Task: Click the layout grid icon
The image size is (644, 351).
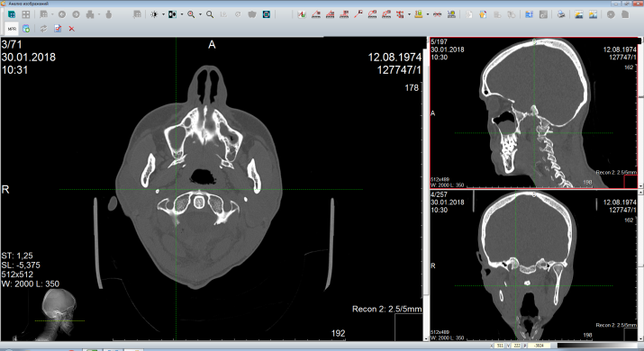Action: pos(26,14)
